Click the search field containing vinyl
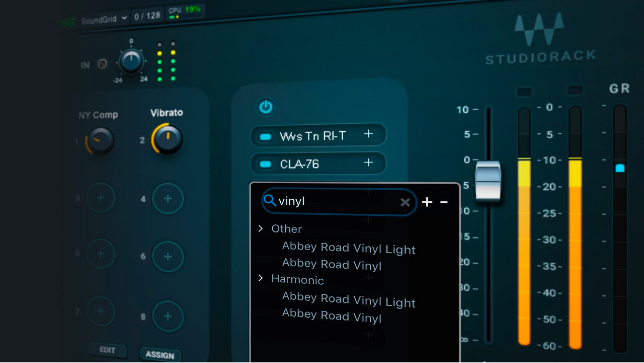Image resolution: width=644 pixels, height=363 pixels. [339, 202]
